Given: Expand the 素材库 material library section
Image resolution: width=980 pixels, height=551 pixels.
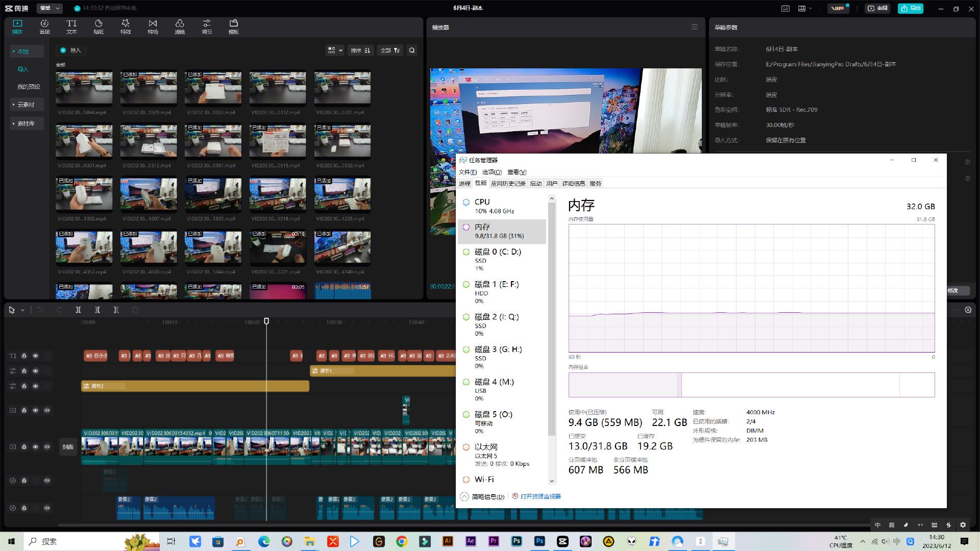Looking at the screenshot, I should (26, 123).
